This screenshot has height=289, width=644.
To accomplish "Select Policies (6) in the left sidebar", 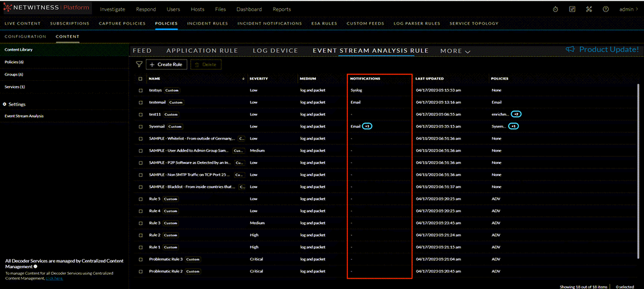I will pos(14,62).
